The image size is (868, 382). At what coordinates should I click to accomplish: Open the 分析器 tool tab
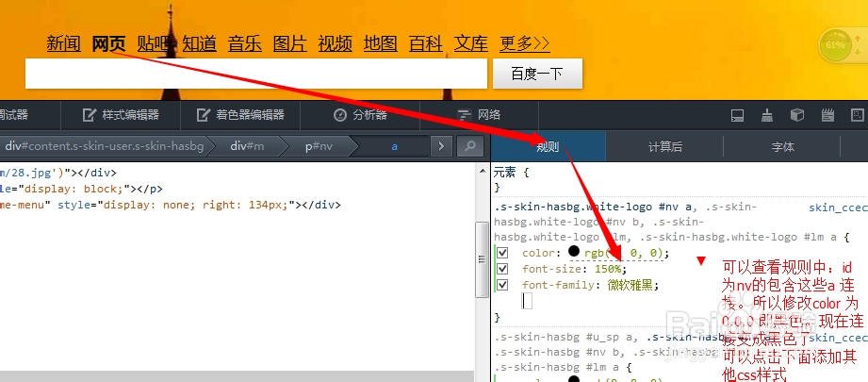pyautogui.click(x=360, y=115)
